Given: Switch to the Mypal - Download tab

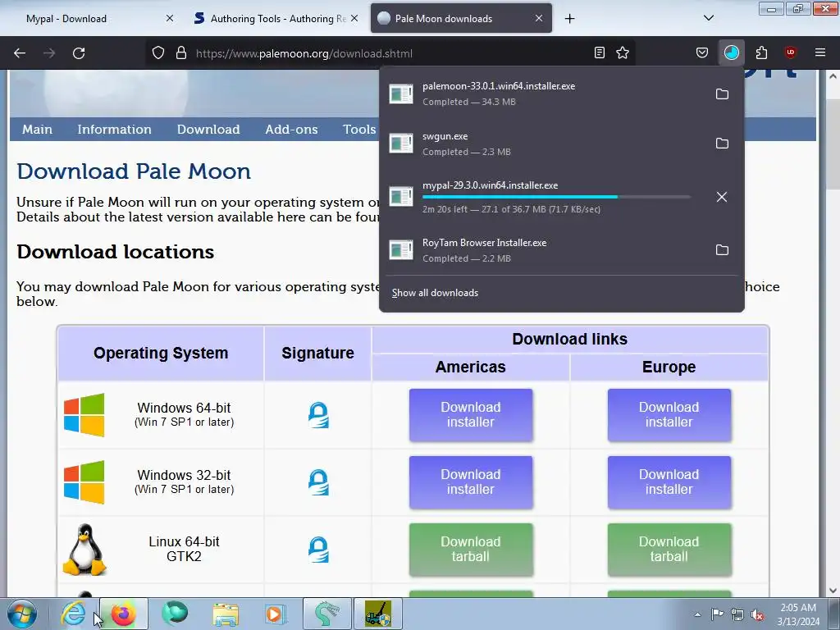Looking at the screenshot, I should coord(91,18).
